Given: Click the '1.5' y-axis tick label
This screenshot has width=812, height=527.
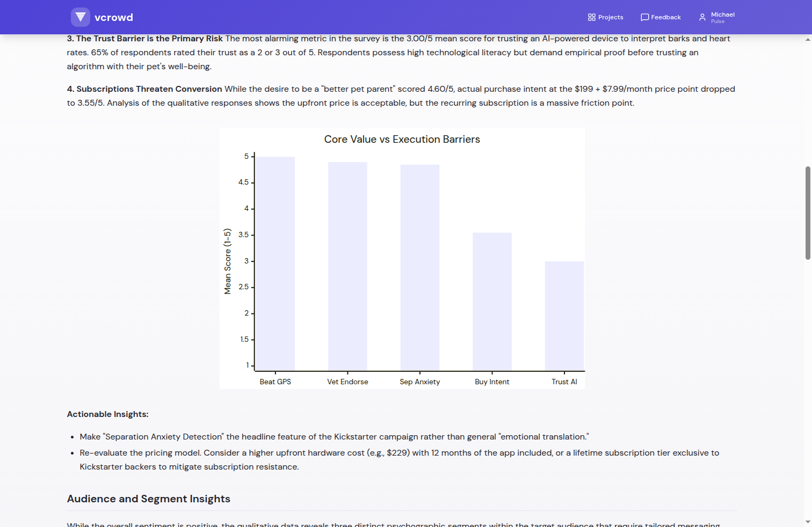Looking at the screenshot, I should coord(244,340).
